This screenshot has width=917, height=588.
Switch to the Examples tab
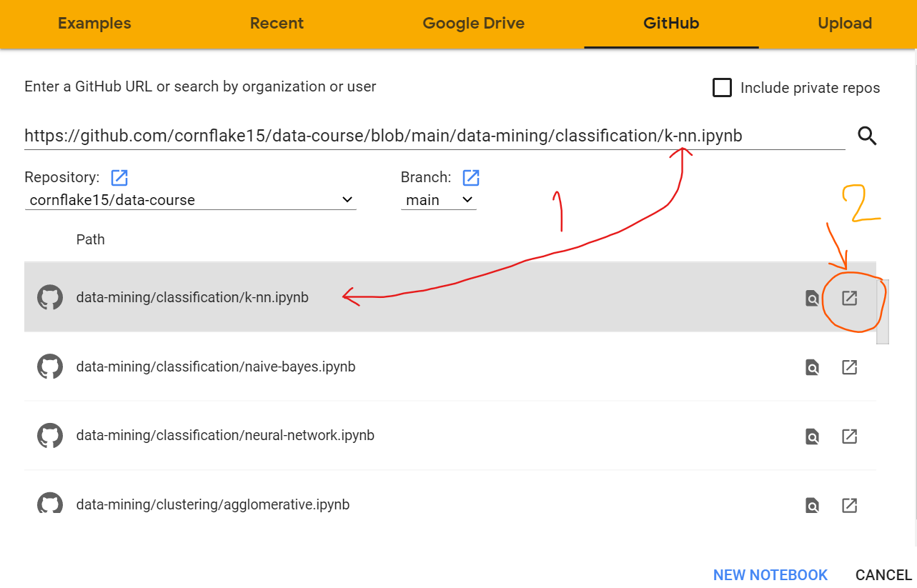point(94,24)
